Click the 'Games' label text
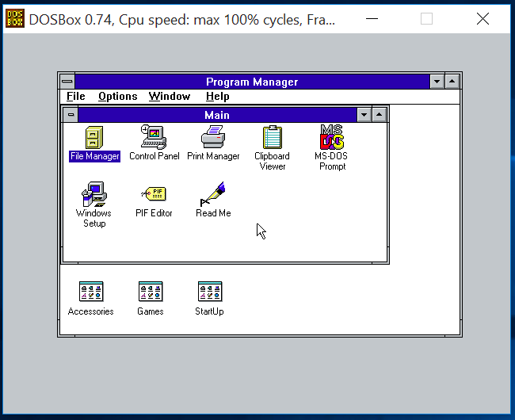 151,311
